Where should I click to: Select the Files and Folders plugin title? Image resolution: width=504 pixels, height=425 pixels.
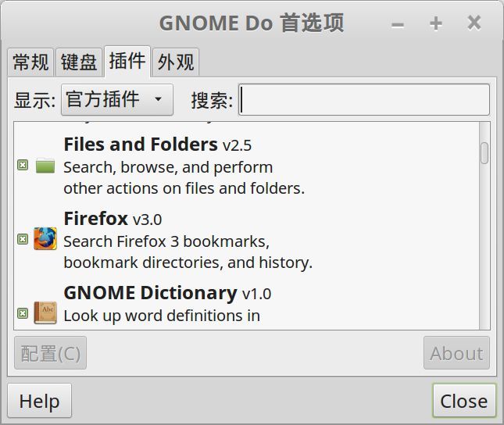(141, 145)
